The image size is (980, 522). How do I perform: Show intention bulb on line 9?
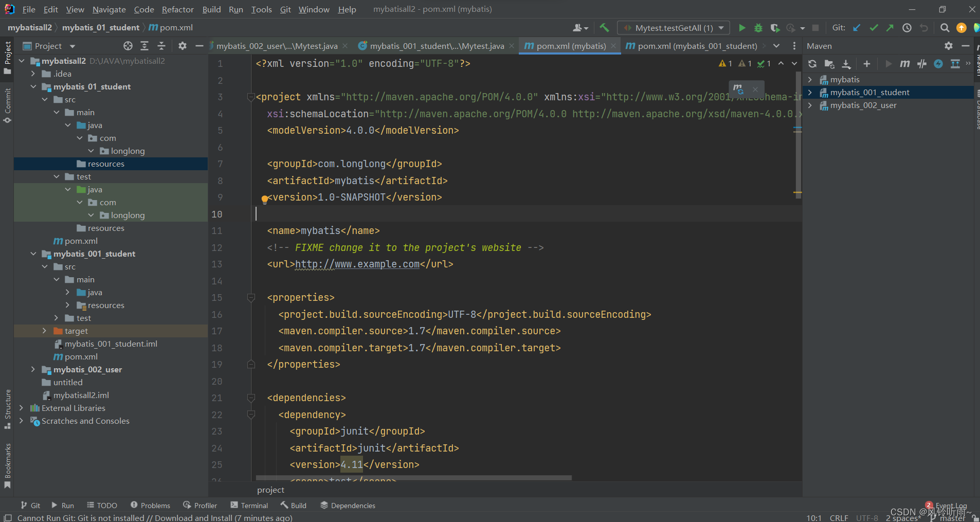pos(264,199)
